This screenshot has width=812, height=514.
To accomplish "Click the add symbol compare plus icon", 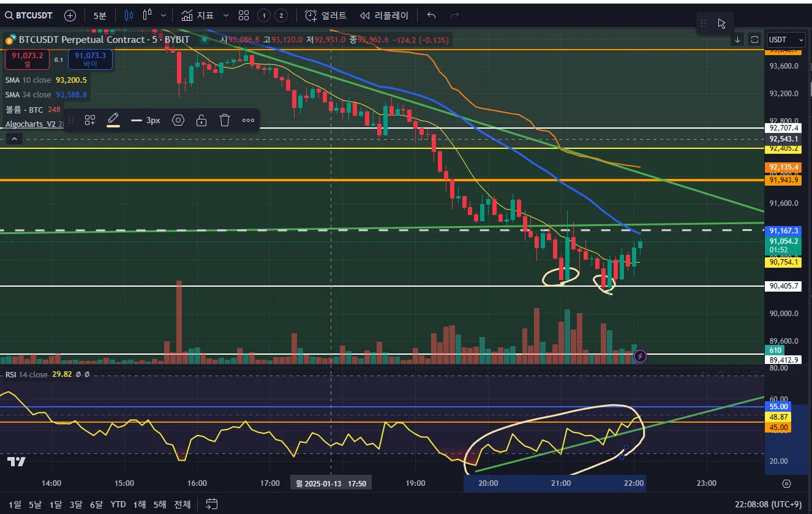I will pos(70,15).
